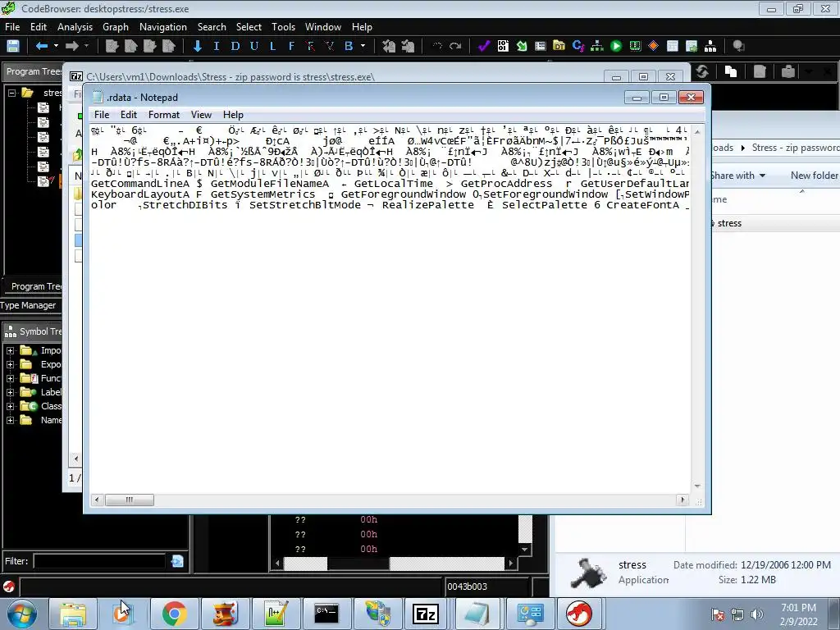Open CodeBrowser Window menu
The image size is (840, 630).
[323, 27]
